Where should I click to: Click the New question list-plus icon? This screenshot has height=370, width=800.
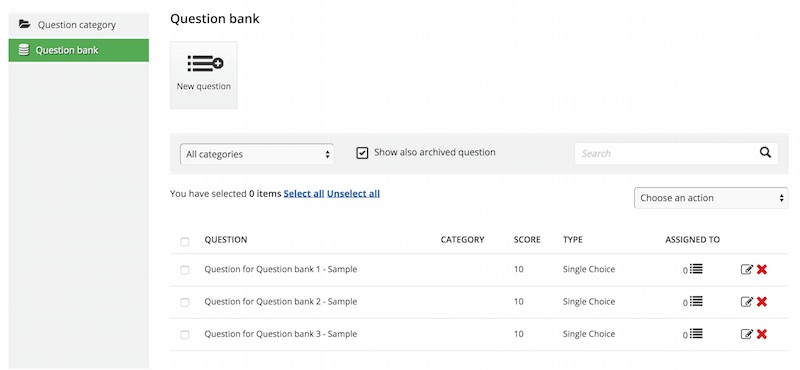pyautogui.click(x=205, y=63)
